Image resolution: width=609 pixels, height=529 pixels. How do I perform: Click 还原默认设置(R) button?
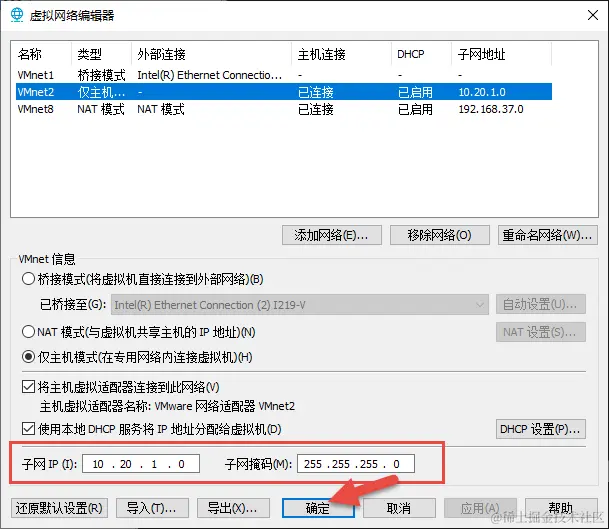(x=59, y=508)
